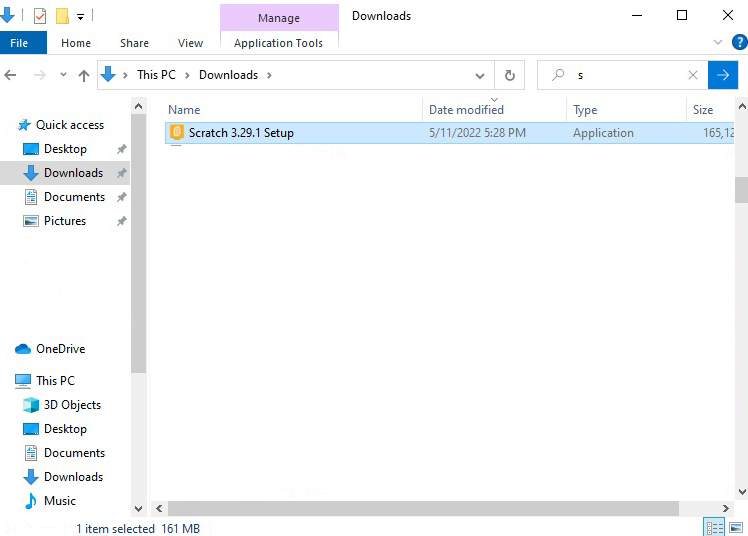Click the New folder icon in the title bar

[x=62, y=16]
